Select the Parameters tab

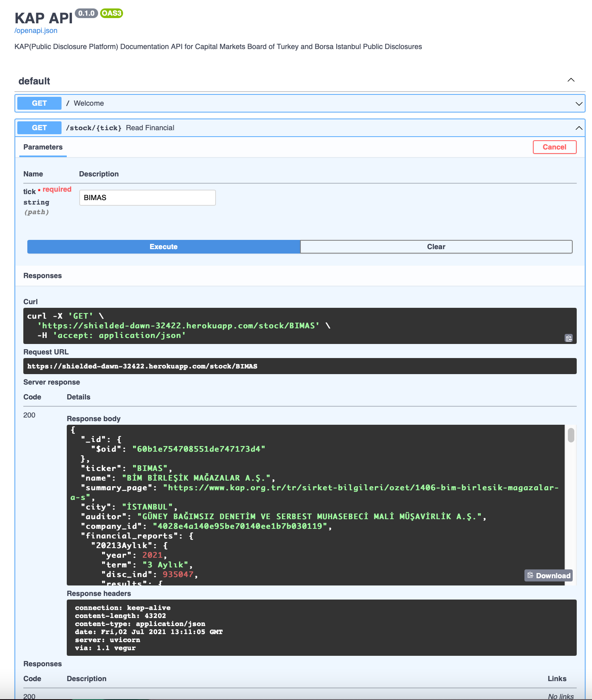pyautogui.click(x=43, y=147)
